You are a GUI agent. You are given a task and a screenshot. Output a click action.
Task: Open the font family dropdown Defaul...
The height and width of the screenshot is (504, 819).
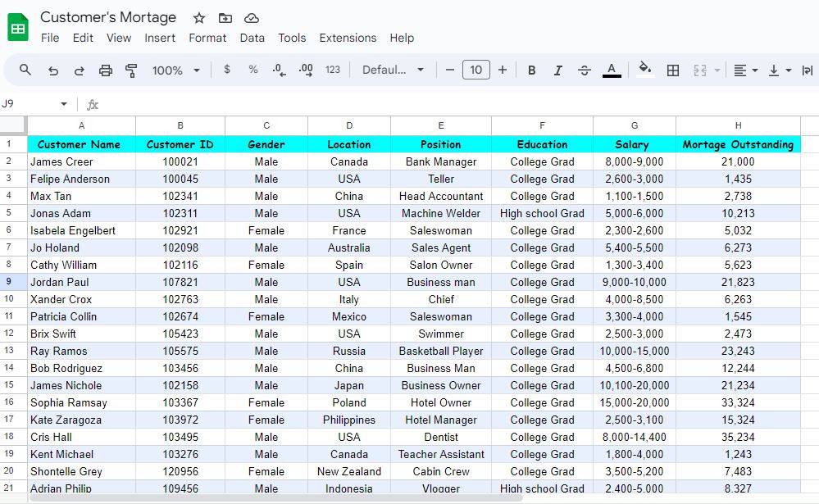click(x=393, y=70)
